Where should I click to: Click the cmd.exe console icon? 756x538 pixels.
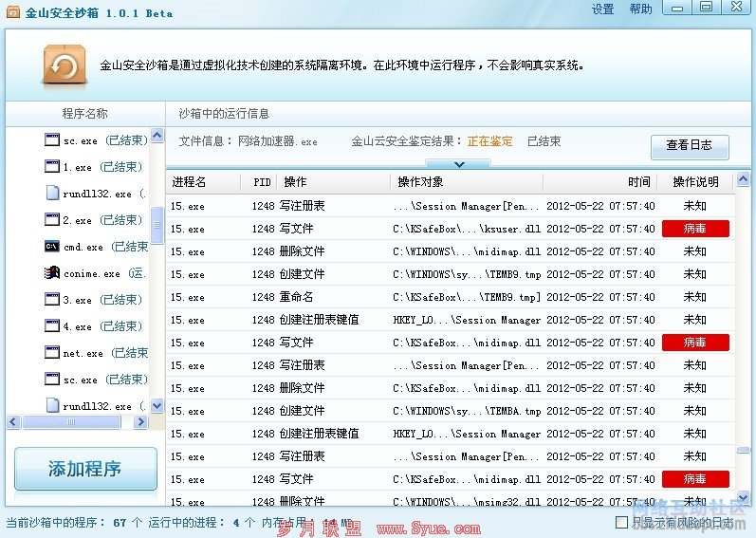tap(51, 247)
